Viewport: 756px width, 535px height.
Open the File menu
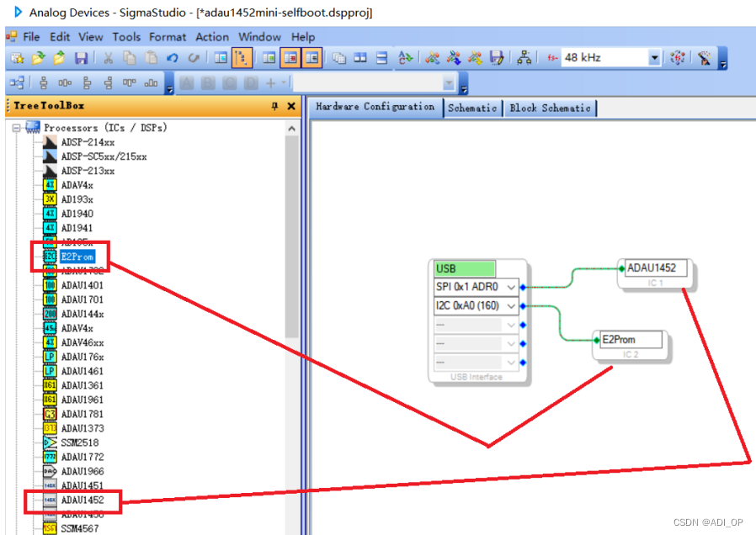[x=31, y=37]
